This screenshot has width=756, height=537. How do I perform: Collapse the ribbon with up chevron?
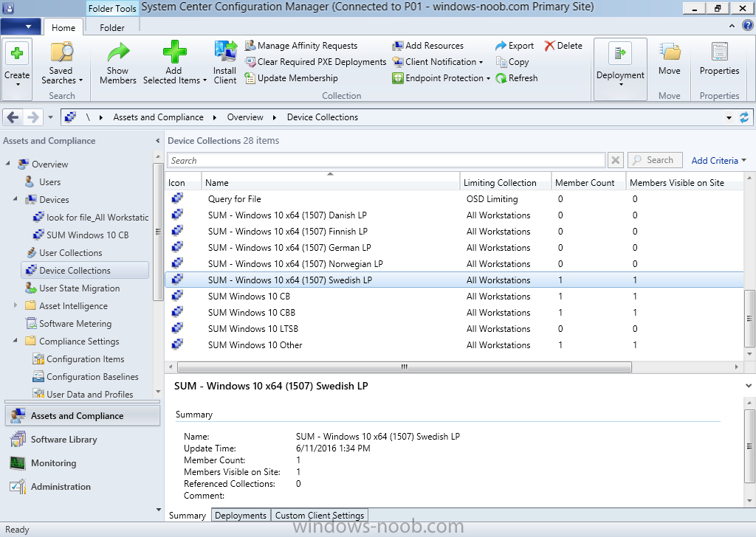(x=732, y=26)
